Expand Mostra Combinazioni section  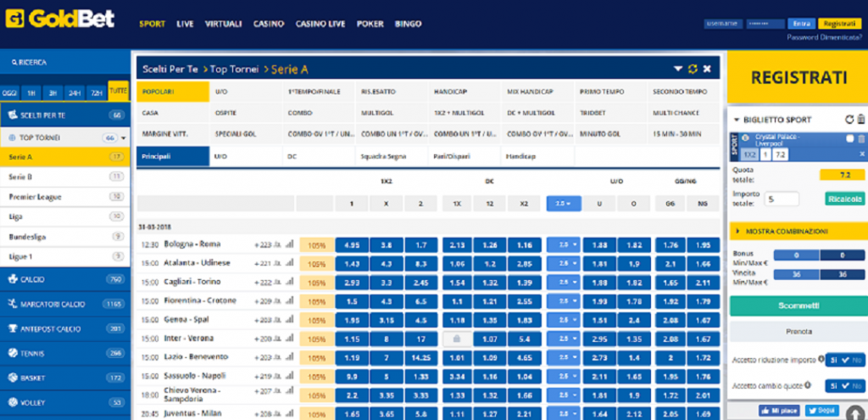click(797, 231)
